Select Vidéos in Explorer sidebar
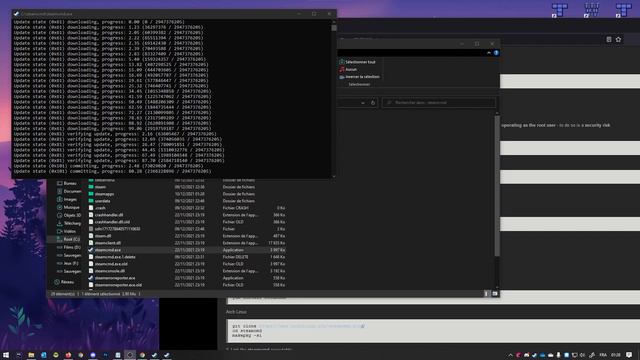This screenshot has height=360, width=640. point(66,231)
